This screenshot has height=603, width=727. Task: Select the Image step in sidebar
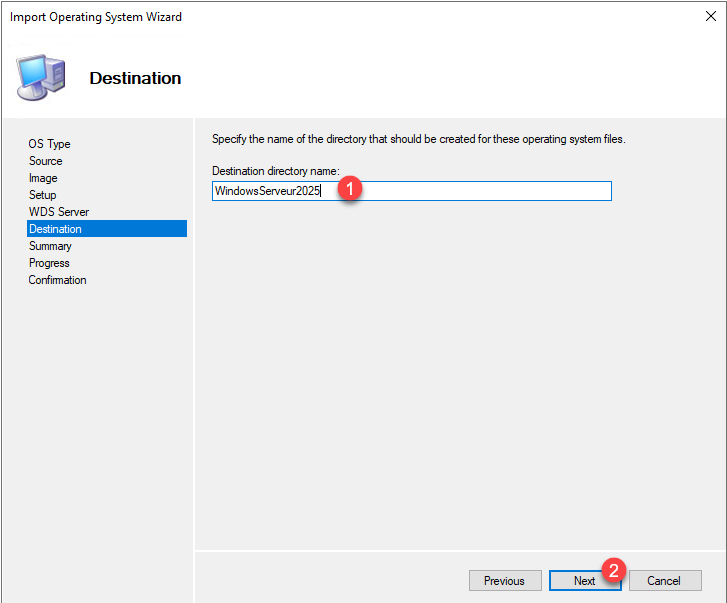tap(43, 178)
